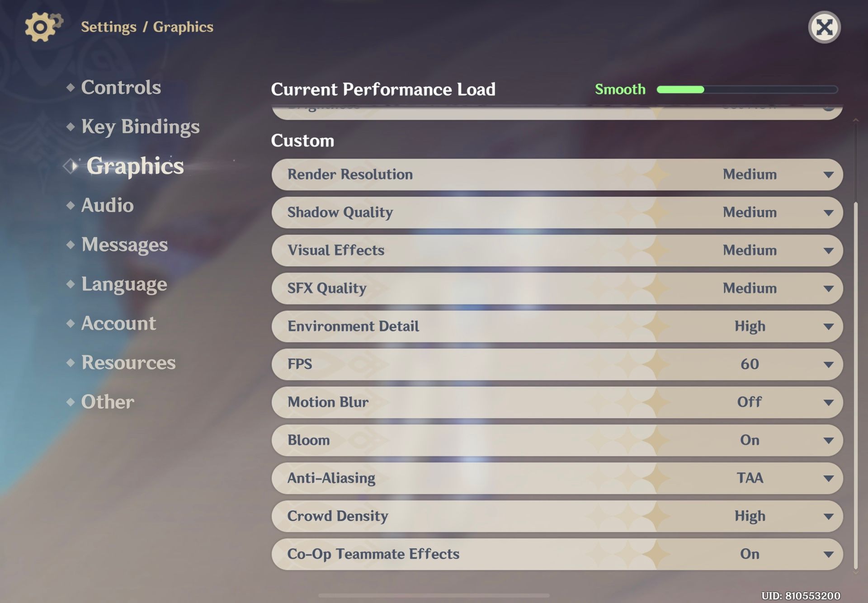Expand the Anti-Aliasing options

[x=830, y=478]
